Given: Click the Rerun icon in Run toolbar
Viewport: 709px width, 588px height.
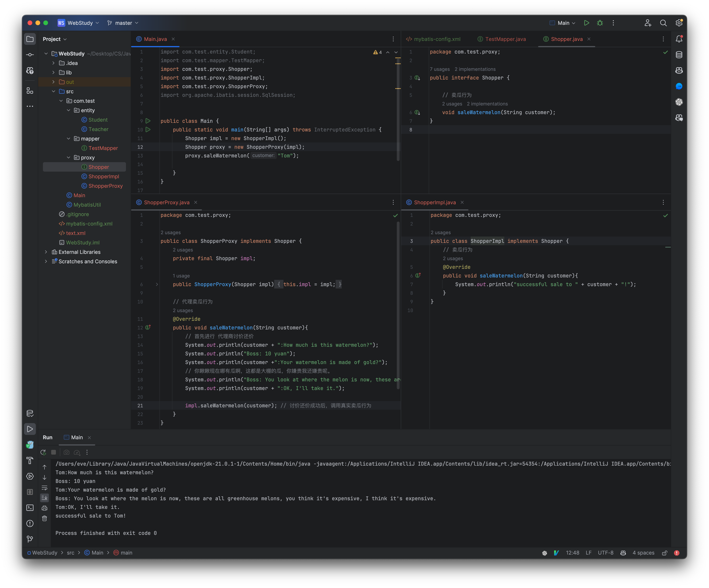Looking at the screenshot, I should (43, 452).
